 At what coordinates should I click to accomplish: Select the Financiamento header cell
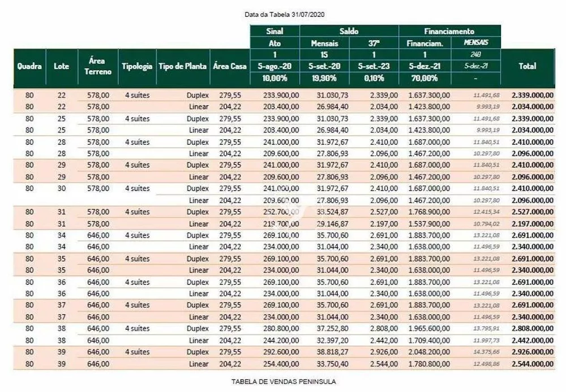click(449, 31)
